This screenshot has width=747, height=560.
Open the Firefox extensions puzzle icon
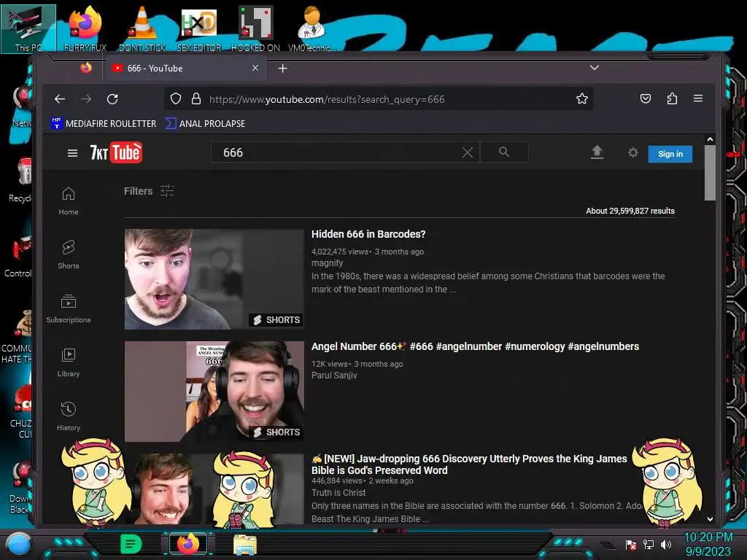coord(672,98)
